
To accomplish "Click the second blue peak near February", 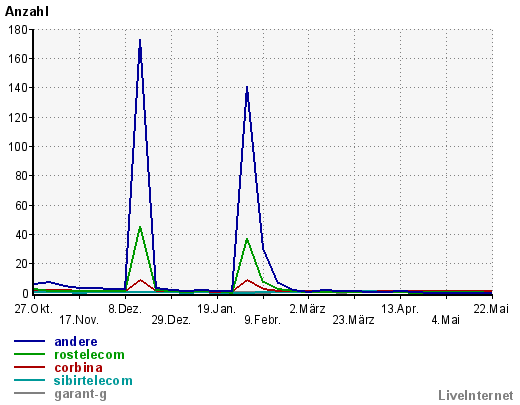I will tap(247, 87).
